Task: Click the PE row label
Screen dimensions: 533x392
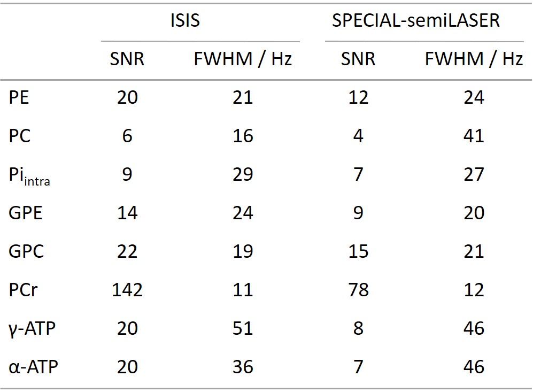Action: (x=20, y=97)
